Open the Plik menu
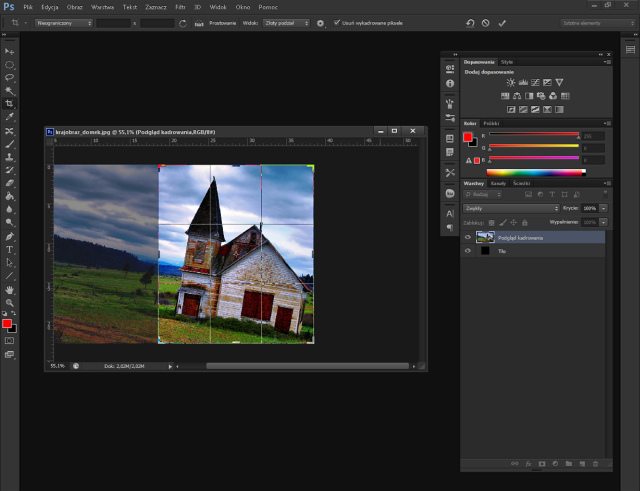The image size is (640, 491). tap(28, 7)
